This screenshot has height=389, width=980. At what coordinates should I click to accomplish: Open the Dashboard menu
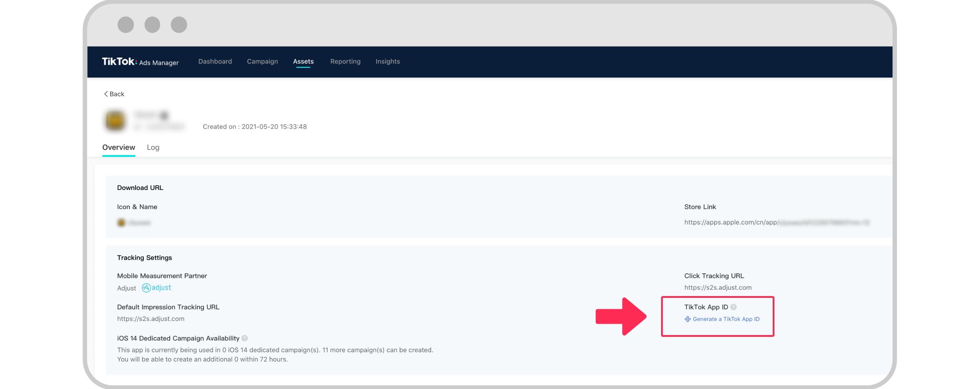coord(215,61)
